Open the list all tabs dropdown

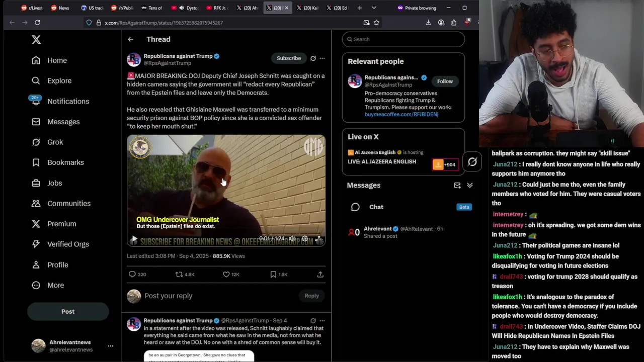tap(374, 8)
